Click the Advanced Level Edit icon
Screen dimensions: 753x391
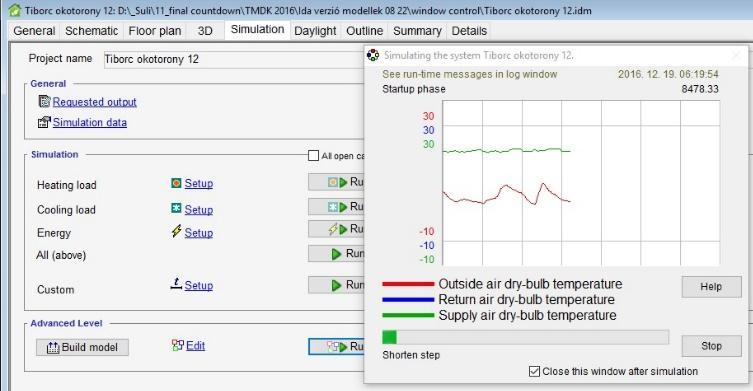coord(177,345)
